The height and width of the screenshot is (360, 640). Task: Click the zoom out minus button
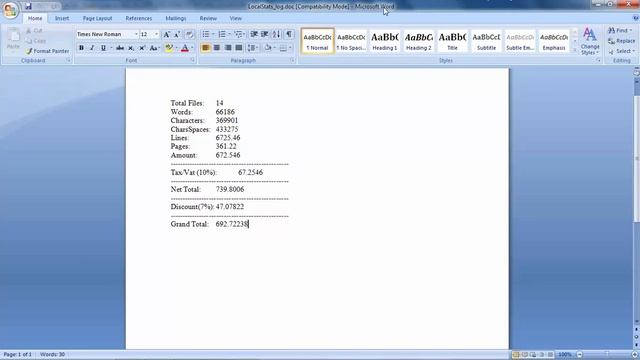[x=580, y=355]
